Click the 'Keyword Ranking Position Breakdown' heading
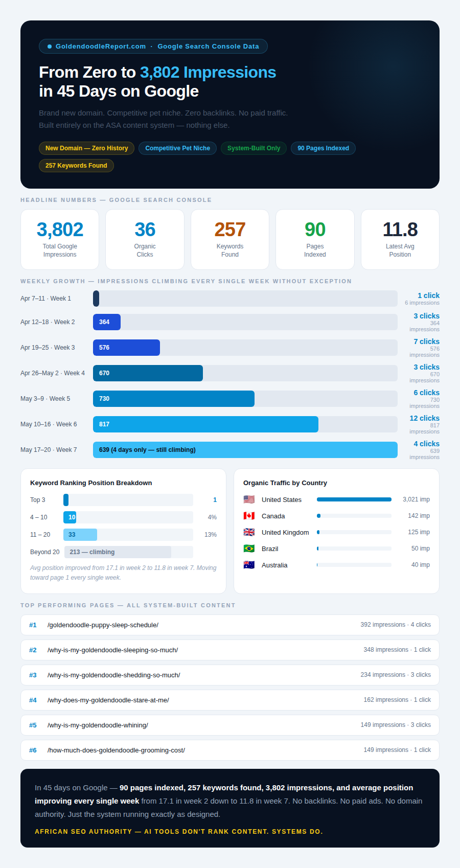Image resolution: width=460 pixels, height=868 pixels. tap(91, 483)
